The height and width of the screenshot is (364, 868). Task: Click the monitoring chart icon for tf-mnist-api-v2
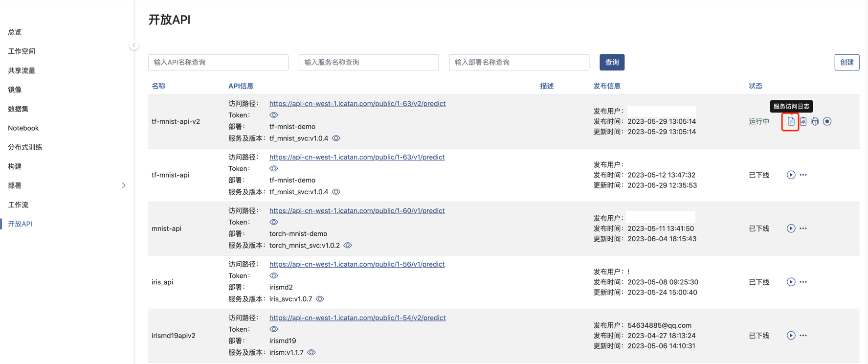click(803, 121)
